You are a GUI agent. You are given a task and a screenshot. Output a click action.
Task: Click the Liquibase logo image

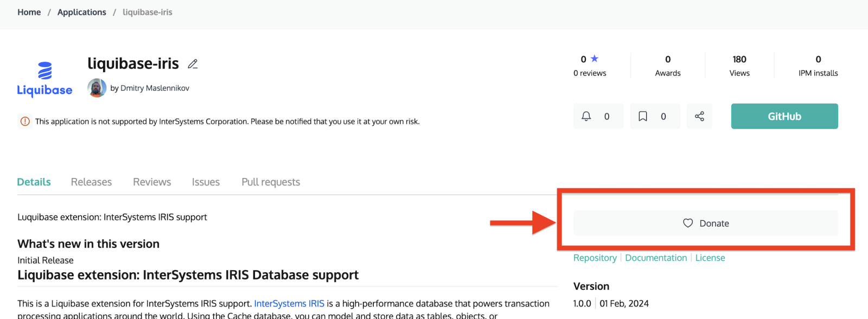coord(44,79)
